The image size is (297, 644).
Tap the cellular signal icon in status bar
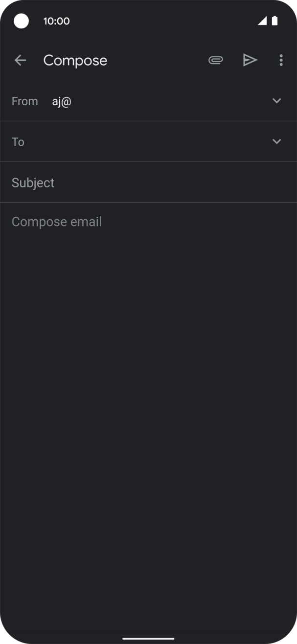pos(262,21)
